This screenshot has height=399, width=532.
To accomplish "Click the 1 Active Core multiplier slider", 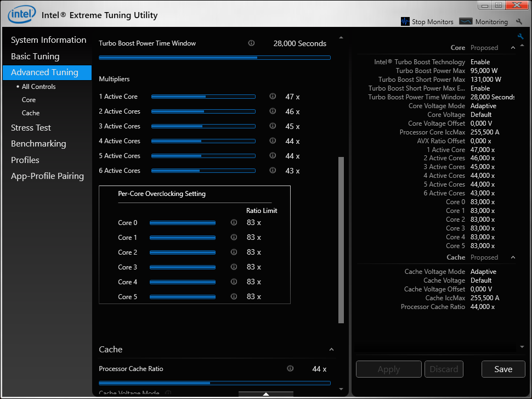I will [203, 97].
